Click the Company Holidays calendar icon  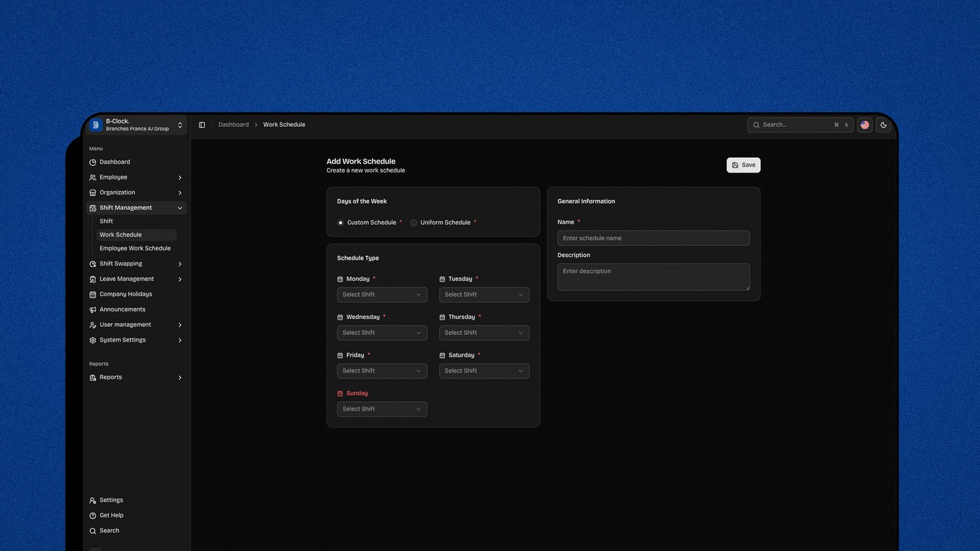point(92,294)
